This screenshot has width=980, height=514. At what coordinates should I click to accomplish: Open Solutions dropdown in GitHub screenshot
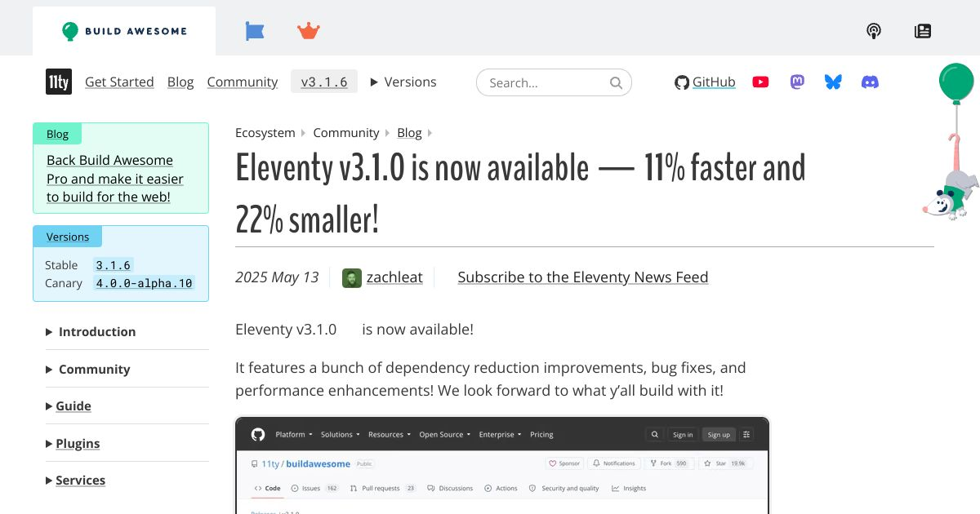[340, 435]
